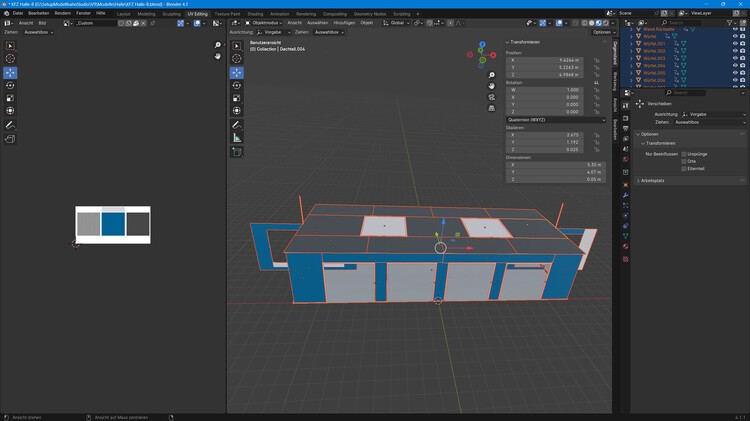750x421 pixels.
Task: Click the blue swatch in UV texture
Action: [113, 223]
